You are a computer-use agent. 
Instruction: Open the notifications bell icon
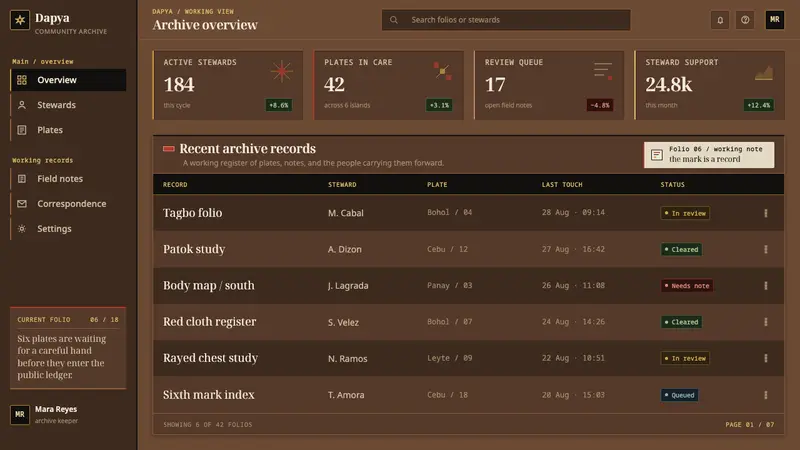pyautogui.click(x=720, y=20)
